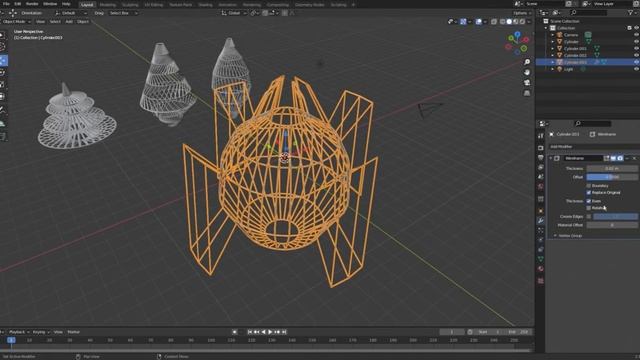The height and width of the screenshot is (360, 640).
Task: Adjust the Wireframe Offset slider
Action: [x=612, y=177]
